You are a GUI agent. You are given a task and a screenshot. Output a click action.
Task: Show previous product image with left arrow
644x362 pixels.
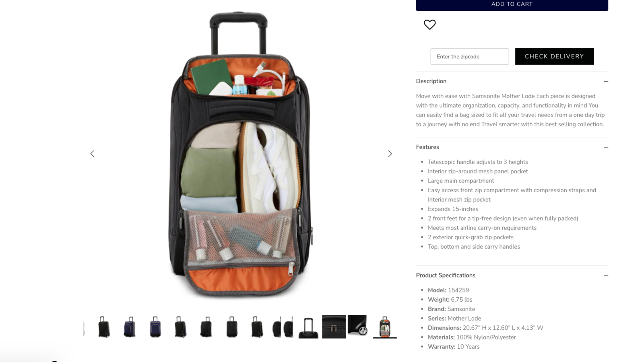tap(92, 154)
